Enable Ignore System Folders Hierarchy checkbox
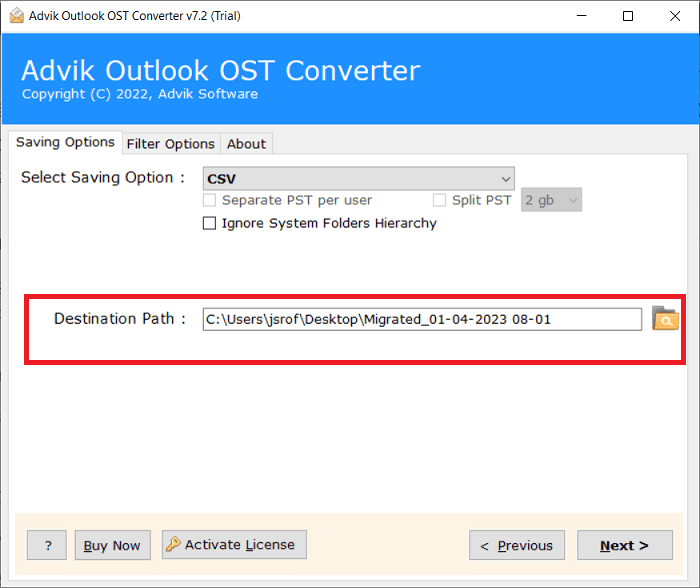The image size is (700, 588). pos(209,223)
